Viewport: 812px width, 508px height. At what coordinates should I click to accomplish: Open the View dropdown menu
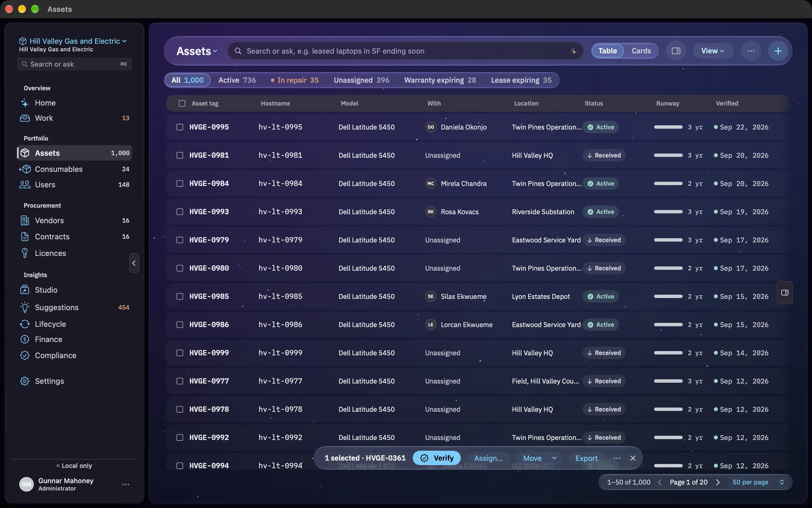[x=713, y=51]
